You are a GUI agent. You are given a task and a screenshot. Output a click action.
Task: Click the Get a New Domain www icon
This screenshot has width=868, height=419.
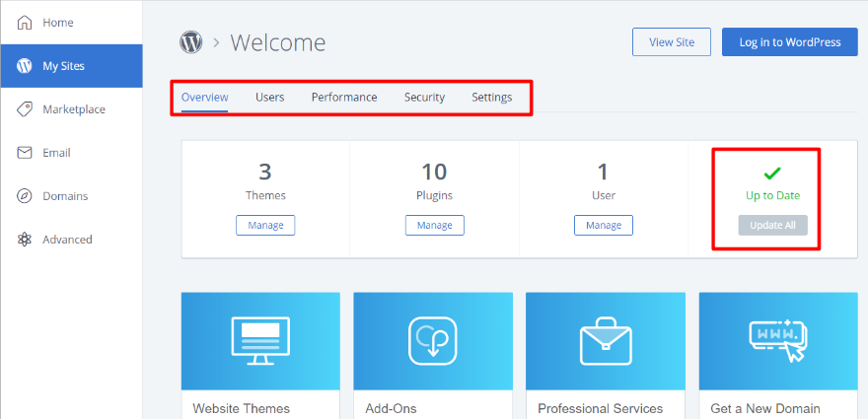click(777, 340)
